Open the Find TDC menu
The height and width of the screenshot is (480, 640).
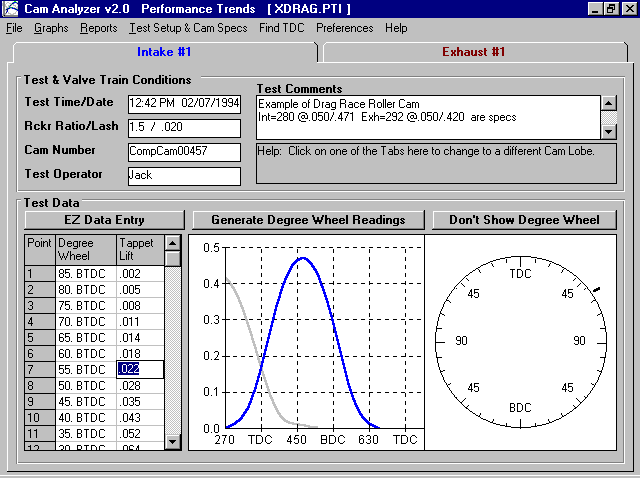(282, 28)
